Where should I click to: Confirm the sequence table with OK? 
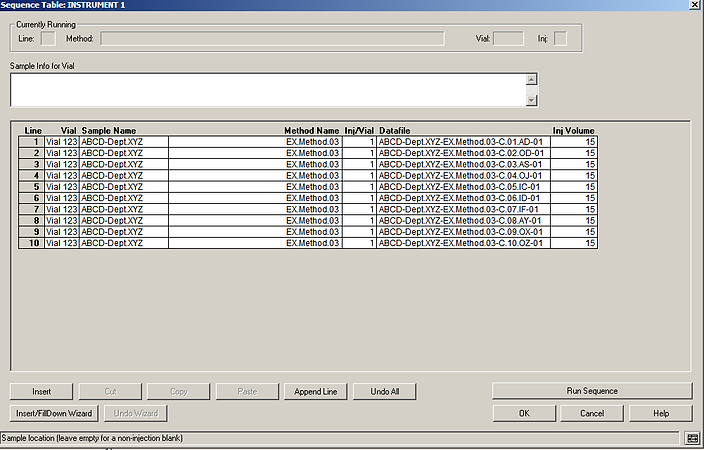point(524,413)
